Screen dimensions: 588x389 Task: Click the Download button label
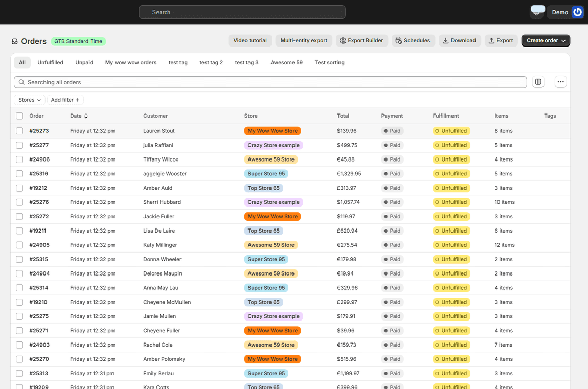463,40
